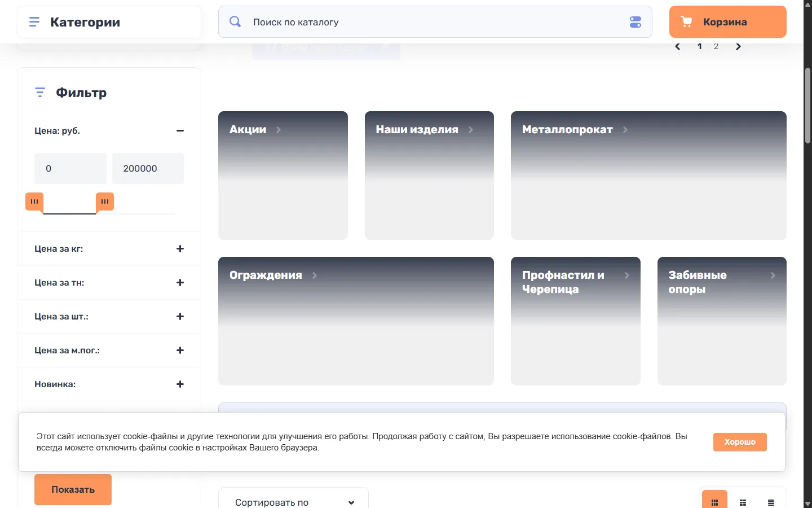Open the Категории menu
The height and width of the screenshot is (508, 812).
click(109, 22)
